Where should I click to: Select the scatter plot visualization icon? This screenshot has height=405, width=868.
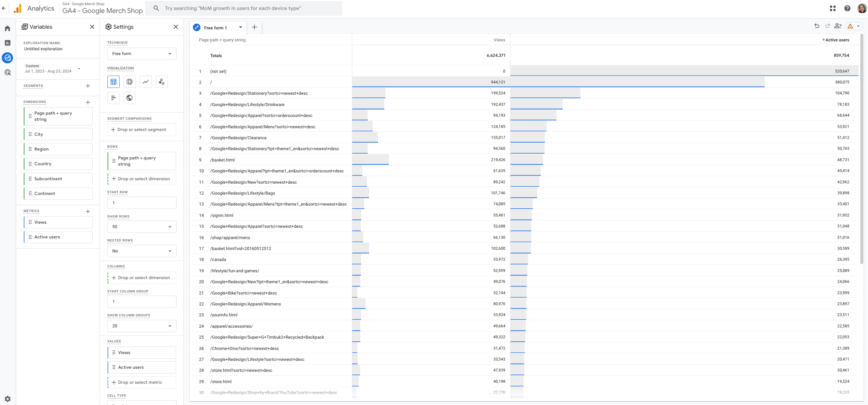pyautogui.click(x=161, y=82)
